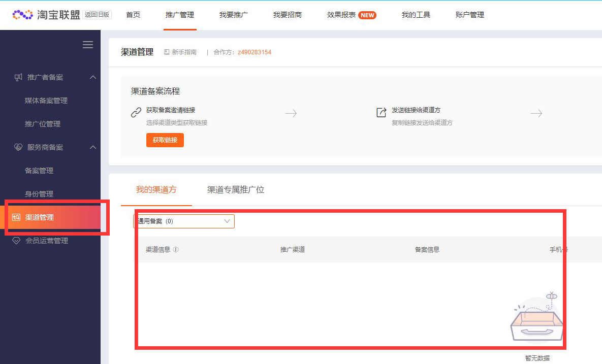The width and height of the screenshot is (602, 364).
Task: Click the 复制链接发送给渠道方 description text
Action: click(x=422, y=123)
